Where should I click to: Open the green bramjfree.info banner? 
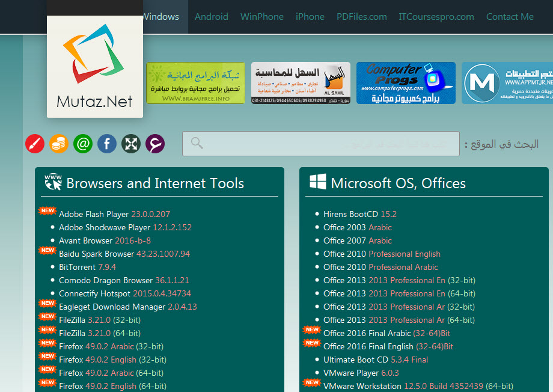pyautogui.click(x=196, y=83)
